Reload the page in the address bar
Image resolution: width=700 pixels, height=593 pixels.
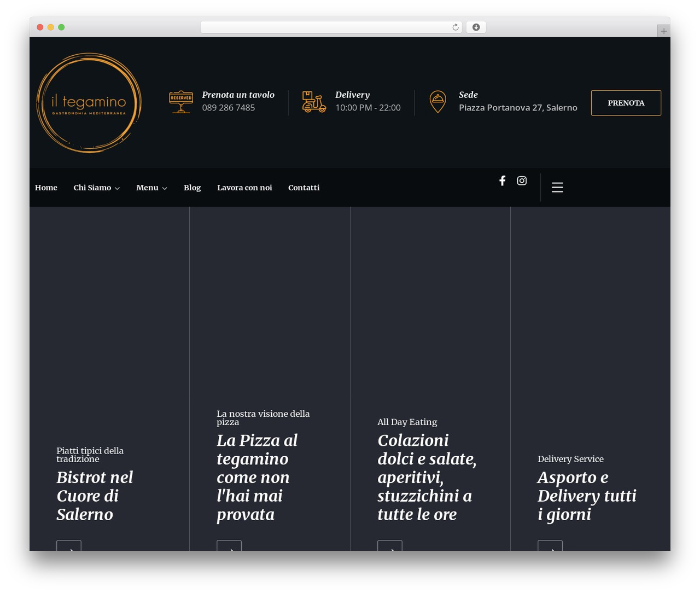[x=455, y=27]
